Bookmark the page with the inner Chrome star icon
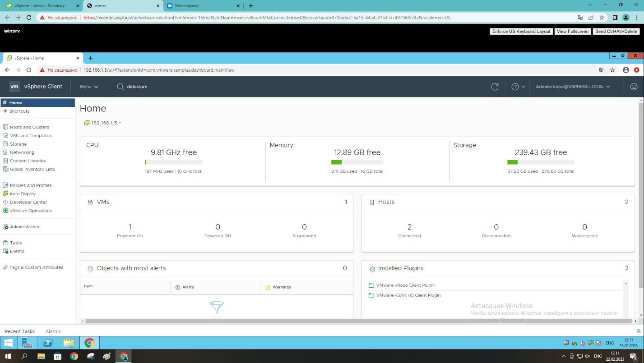 pos(612,70)
